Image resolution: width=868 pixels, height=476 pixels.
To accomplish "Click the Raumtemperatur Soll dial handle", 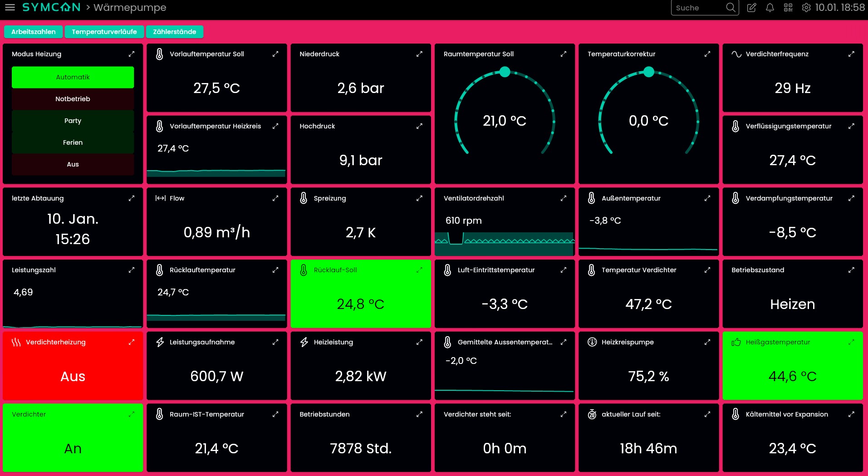I will click(505, 72).
